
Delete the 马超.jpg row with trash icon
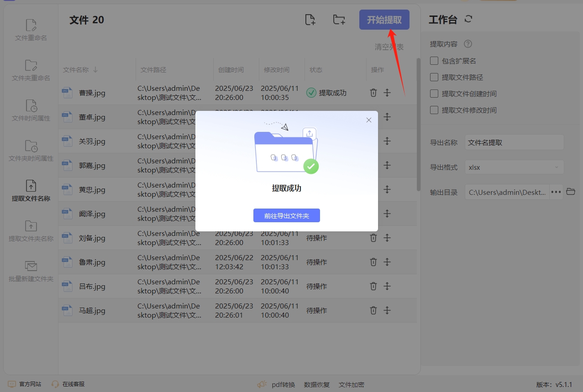[373, 310]
